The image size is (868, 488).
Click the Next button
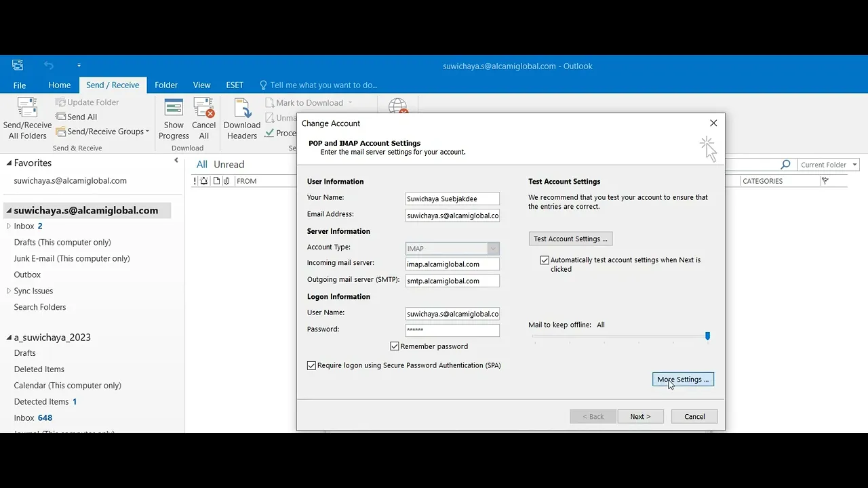point(640,417)
